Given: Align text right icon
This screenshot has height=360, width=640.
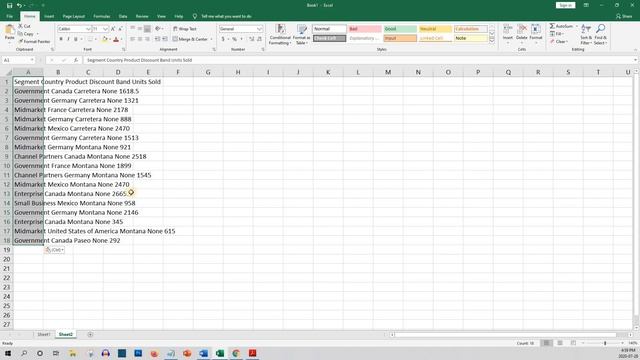Looking at the screenshot, I should coord(147,39).
